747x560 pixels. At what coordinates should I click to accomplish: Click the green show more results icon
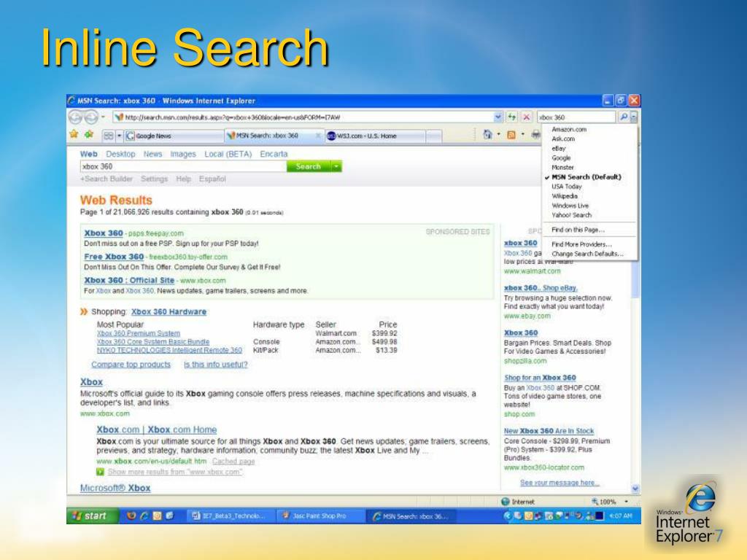click(100, 472)
